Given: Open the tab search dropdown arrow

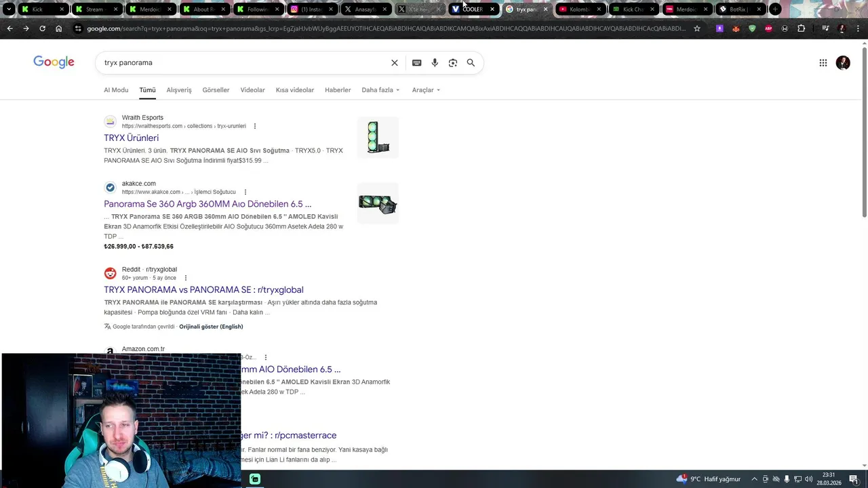Looking at the screenshot, I should tap(9, 9).
